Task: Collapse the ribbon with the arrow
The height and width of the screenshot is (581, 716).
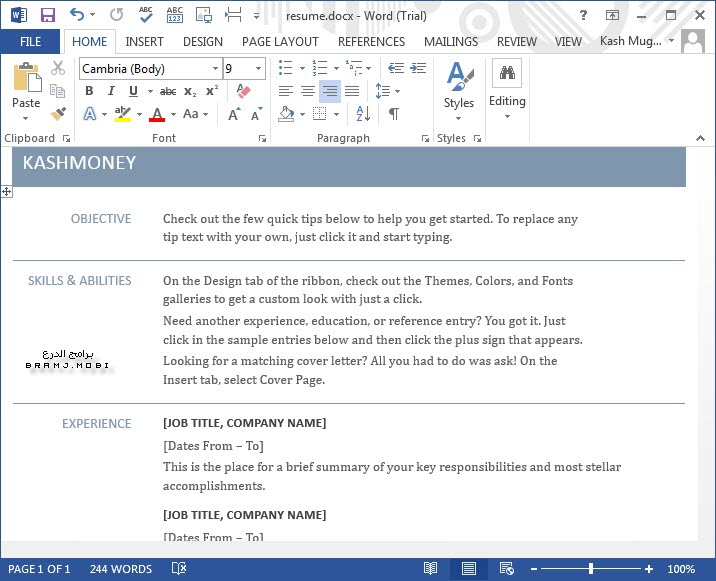Action: tap(700, 138)
